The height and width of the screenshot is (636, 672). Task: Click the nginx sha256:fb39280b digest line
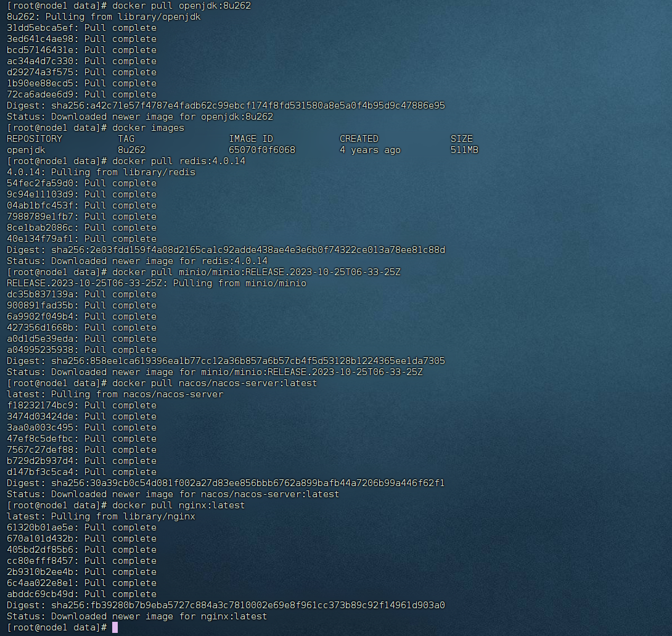(226, 606)
